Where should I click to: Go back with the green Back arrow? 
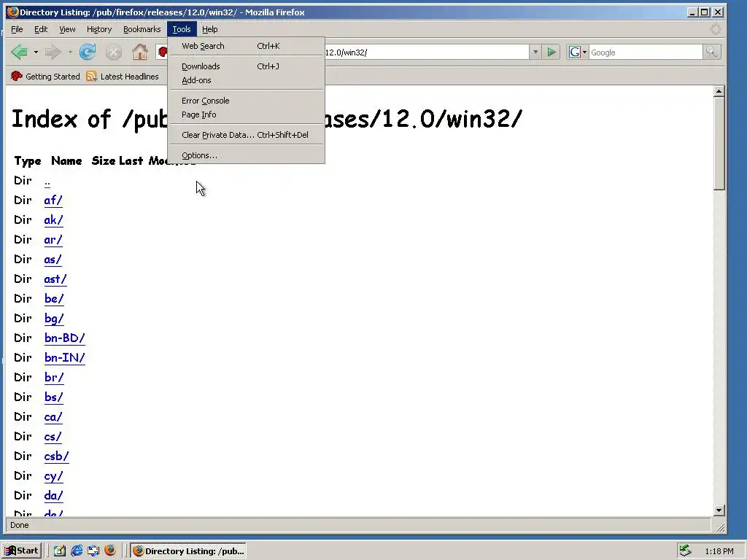tap(20, 52)
